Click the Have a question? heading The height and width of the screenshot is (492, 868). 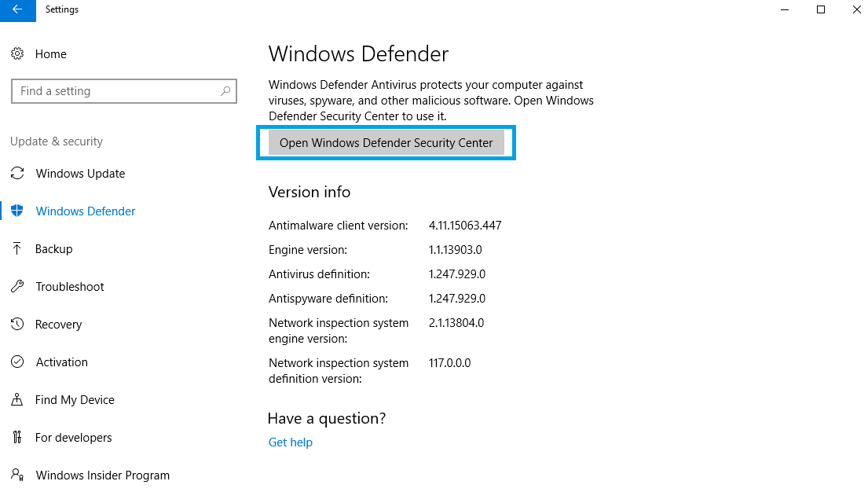(327, 418)
